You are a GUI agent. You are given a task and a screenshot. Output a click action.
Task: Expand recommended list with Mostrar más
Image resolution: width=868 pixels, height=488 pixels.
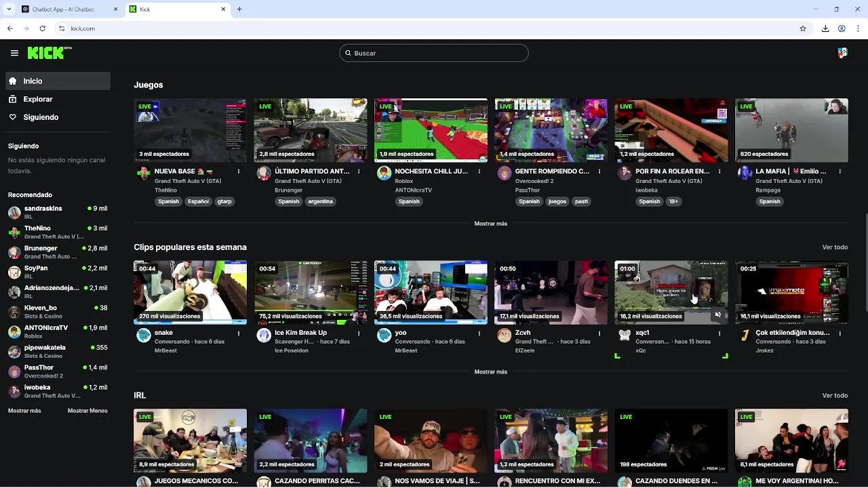click(24, 411)
